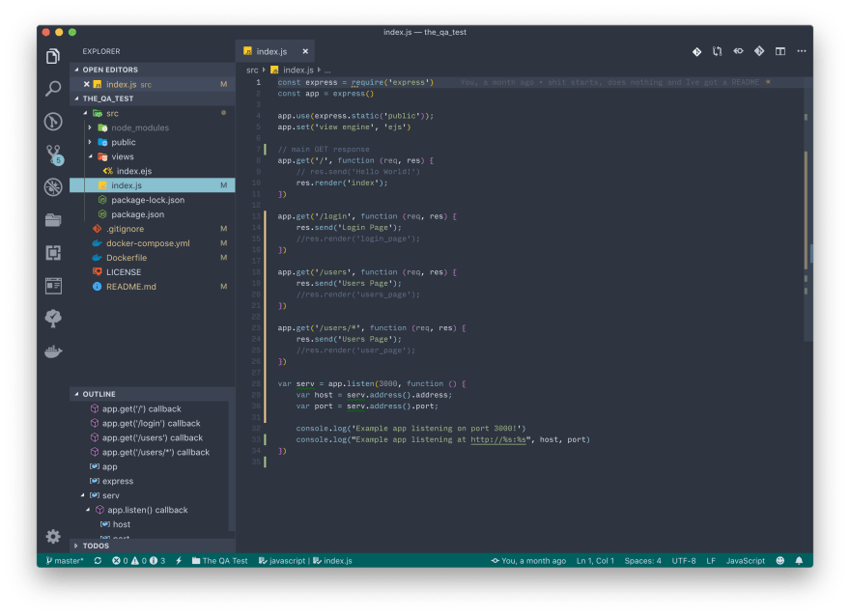Open the Manage gear icon

(52, 537)
